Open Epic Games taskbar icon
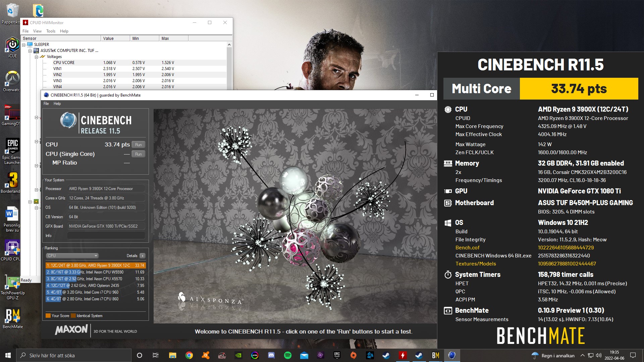Screen dimensions: 644x362 [337, 355]
